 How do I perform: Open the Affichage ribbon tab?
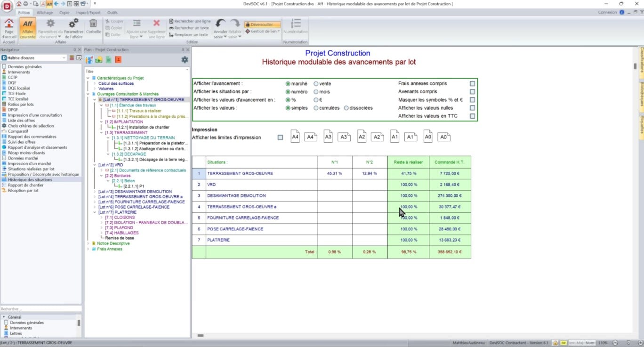pos(45,13)
